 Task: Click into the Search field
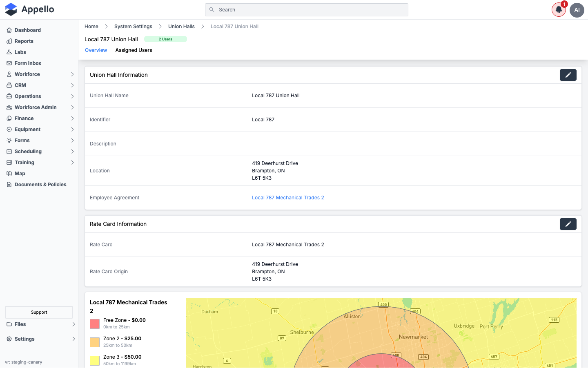[307, 10]
